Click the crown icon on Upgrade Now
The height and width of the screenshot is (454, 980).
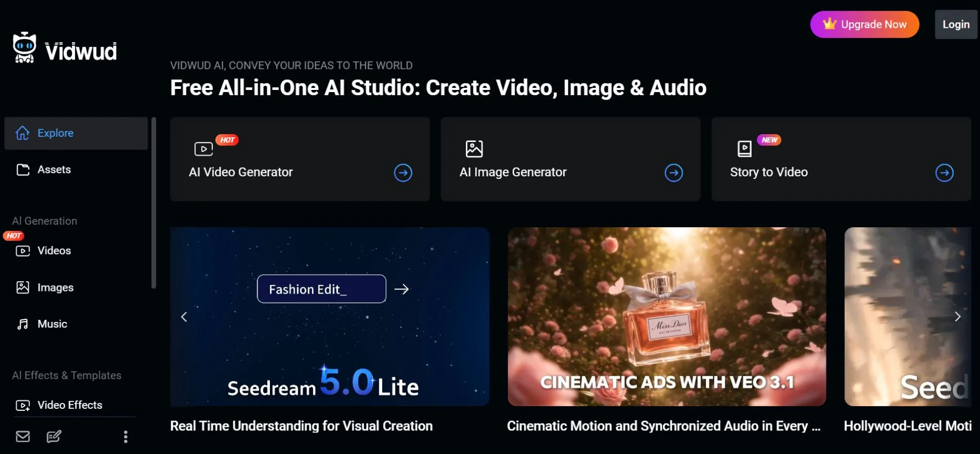(829, 24)
